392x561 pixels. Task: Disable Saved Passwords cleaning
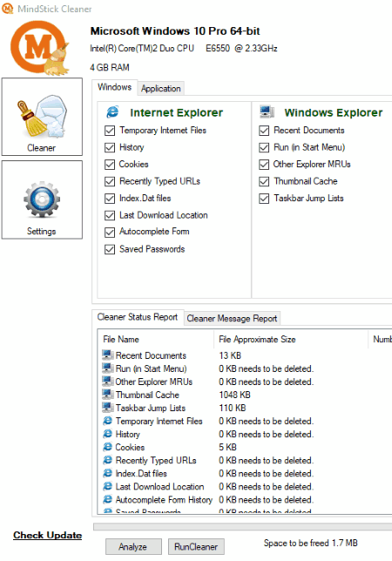110,249
